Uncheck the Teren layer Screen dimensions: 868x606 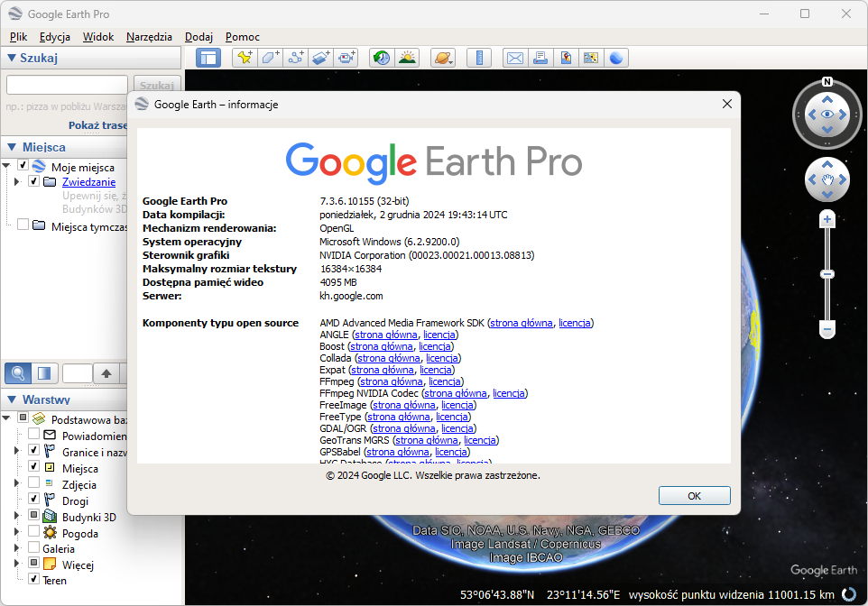(x=33, y=579)
